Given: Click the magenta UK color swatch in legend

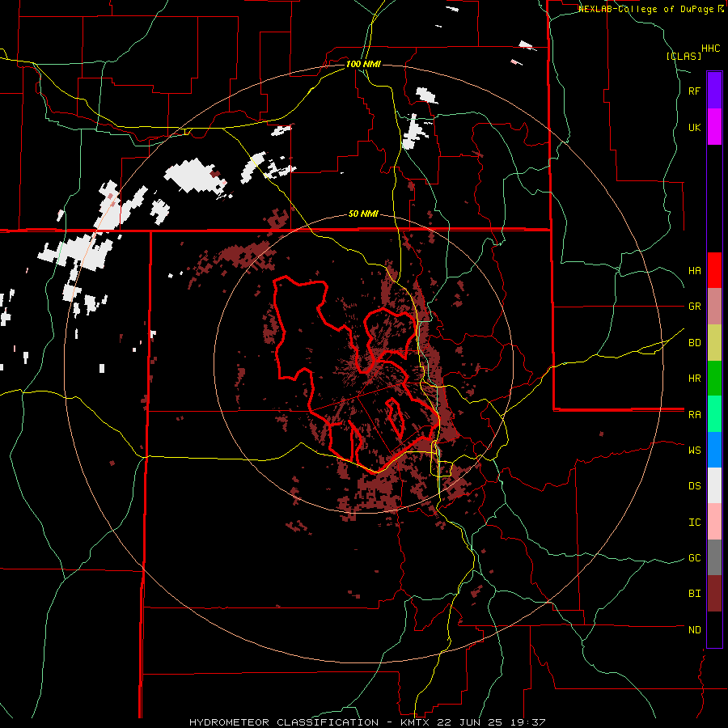Looking at the screenshot, I should point(714,127).
